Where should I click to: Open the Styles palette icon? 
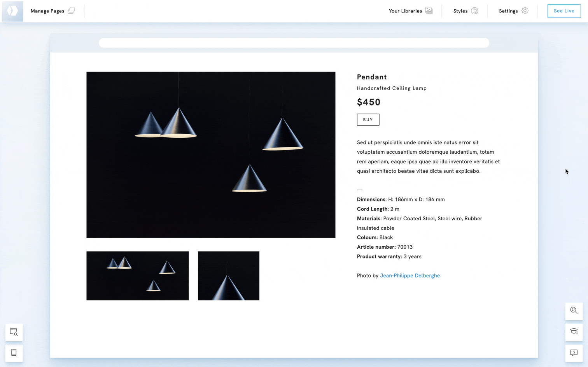click(474, 11)
